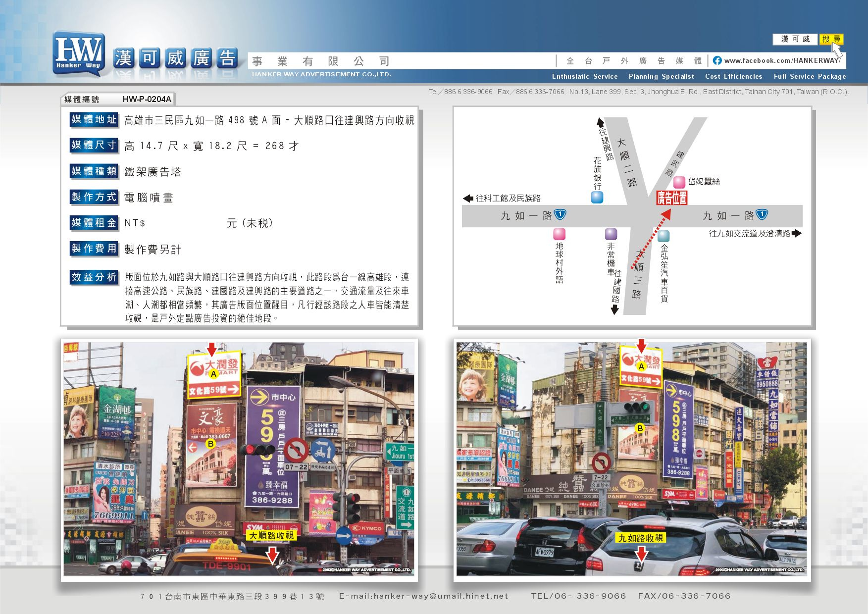This screenshot has height=614, width=868.
Task: Click the Cost Efficiencies header text
Action: click(734, 76)
